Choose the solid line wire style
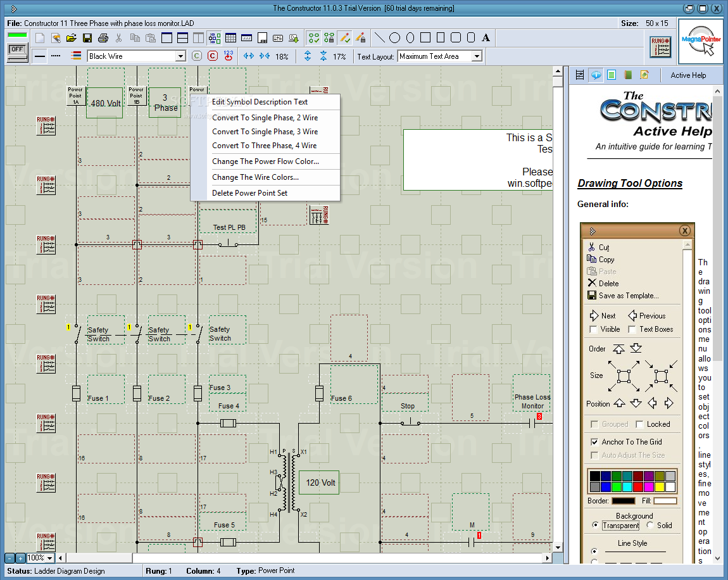Image resolution: width=728 pixels, height=580 pixels. [41, 56]
